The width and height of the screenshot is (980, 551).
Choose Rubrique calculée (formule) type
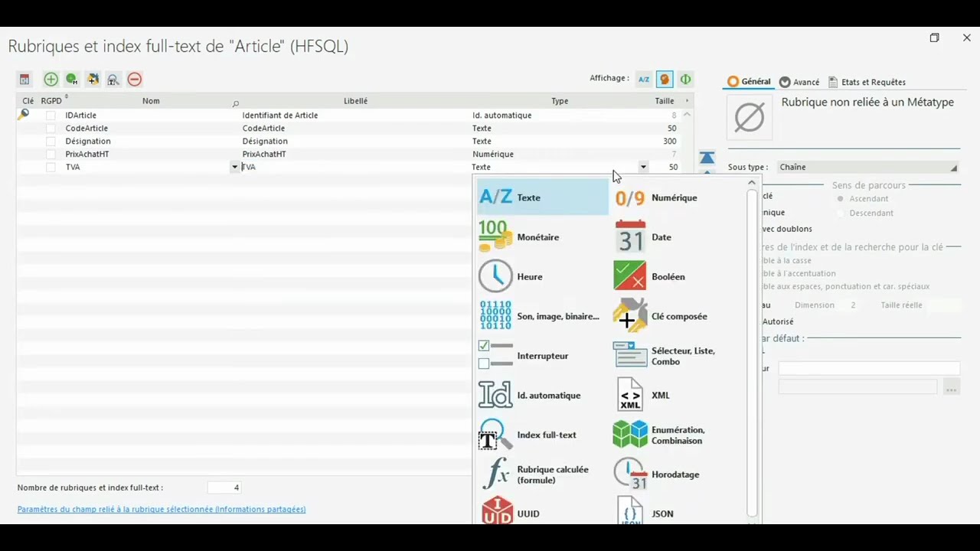tap(542, 474)
